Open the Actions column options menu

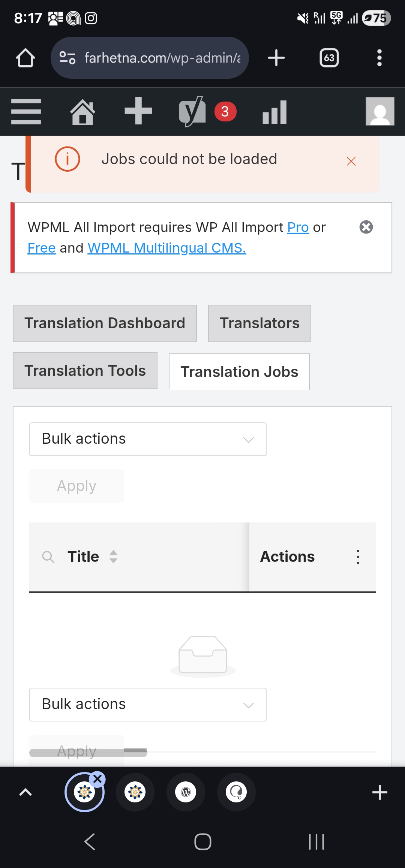click(x=358, y=557)
